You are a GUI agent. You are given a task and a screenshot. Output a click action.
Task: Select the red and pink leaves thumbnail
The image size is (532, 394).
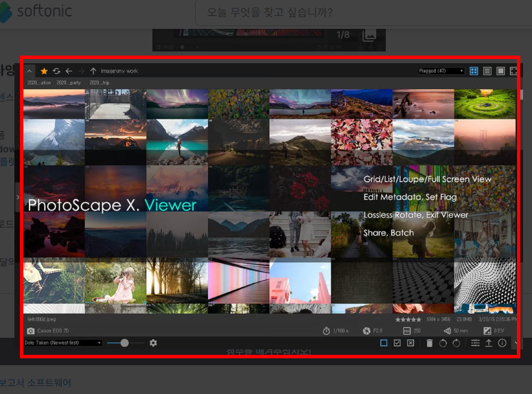(361, 142)
